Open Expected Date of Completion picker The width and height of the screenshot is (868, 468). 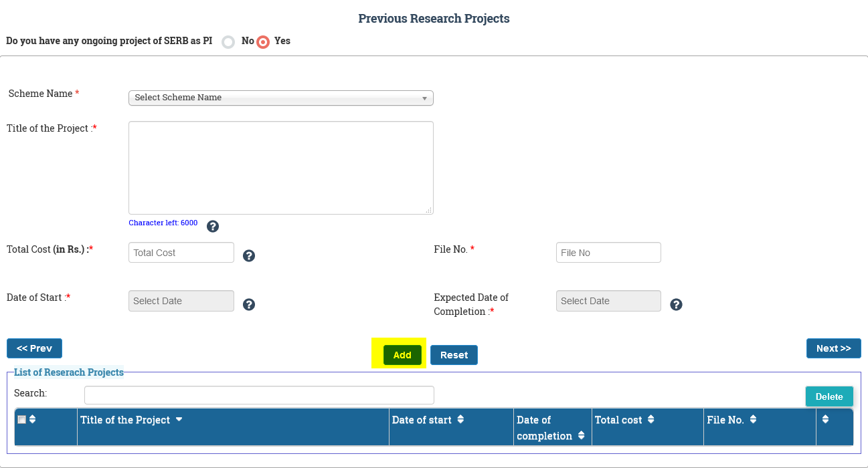pos(608,301)
